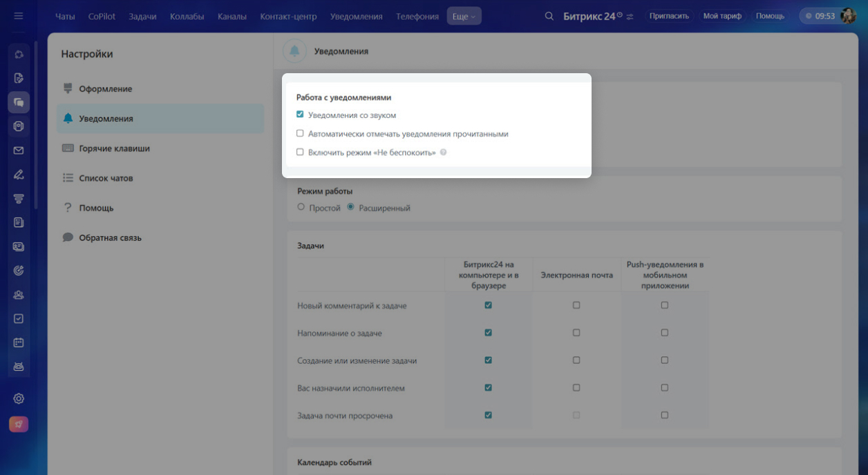Click the mail icon in left sidebar
This screenshot has width=868, height=475.
(x=19, y=151)
